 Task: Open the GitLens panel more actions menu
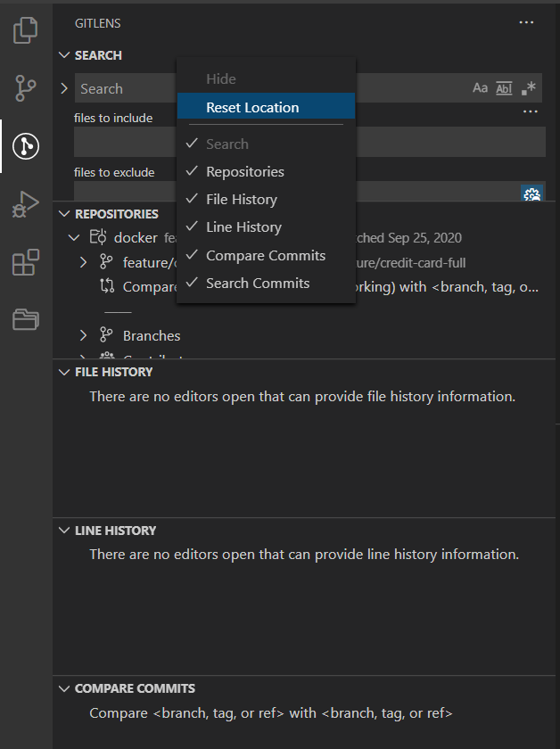pyautogui.click(x=525, y=22)
